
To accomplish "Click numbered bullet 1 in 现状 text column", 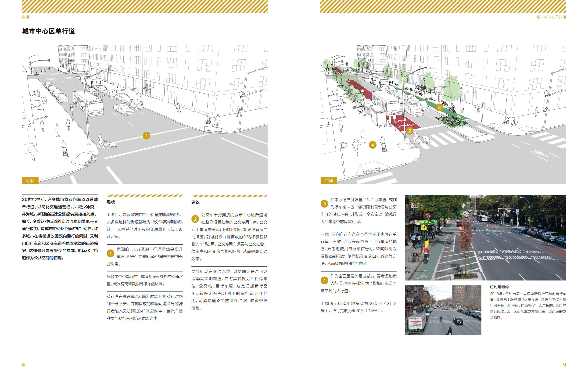I will tap(111, 253).
